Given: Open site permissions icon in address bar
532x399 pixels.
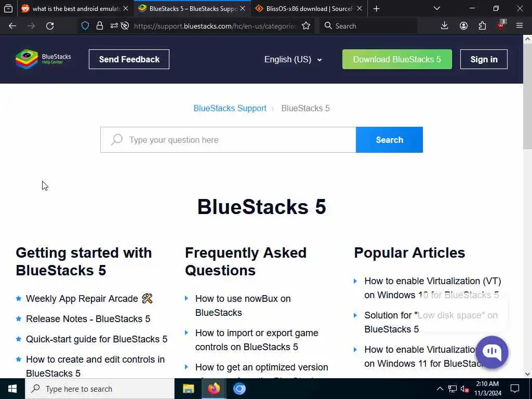Looking at the screenshot, I should tap(114, 26).
